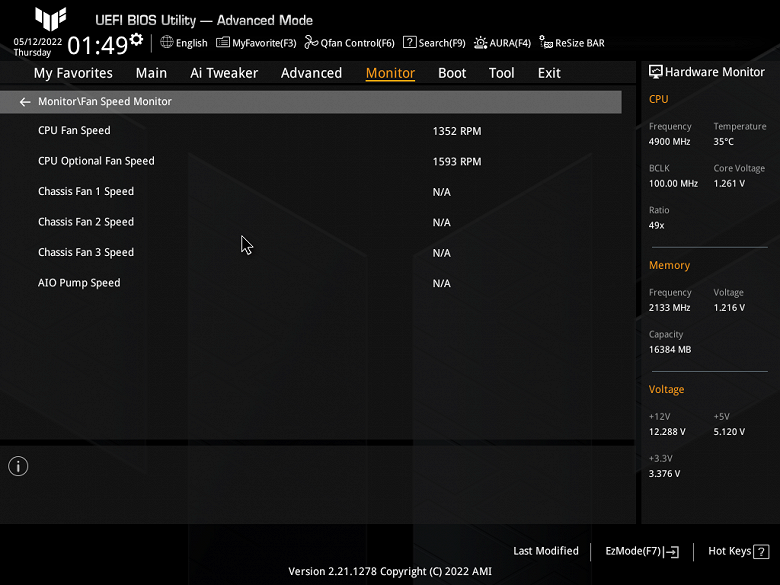Screen dimensions: 780x585
Task: Click the 1352 RPM value
Action: [x=457, y=131]
